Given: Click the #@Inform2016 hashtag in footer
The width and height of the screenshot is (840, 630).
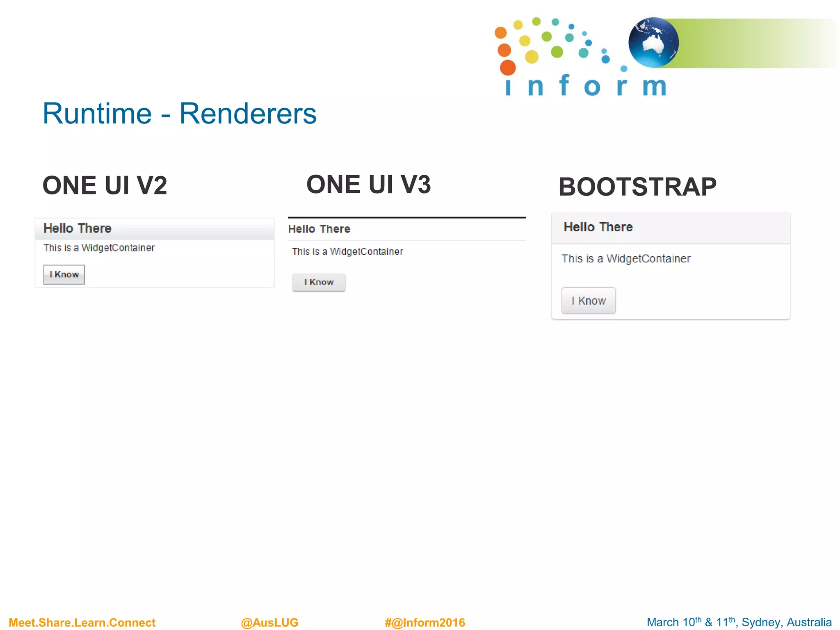Looking at the screenshot, I should coord(425,622).
